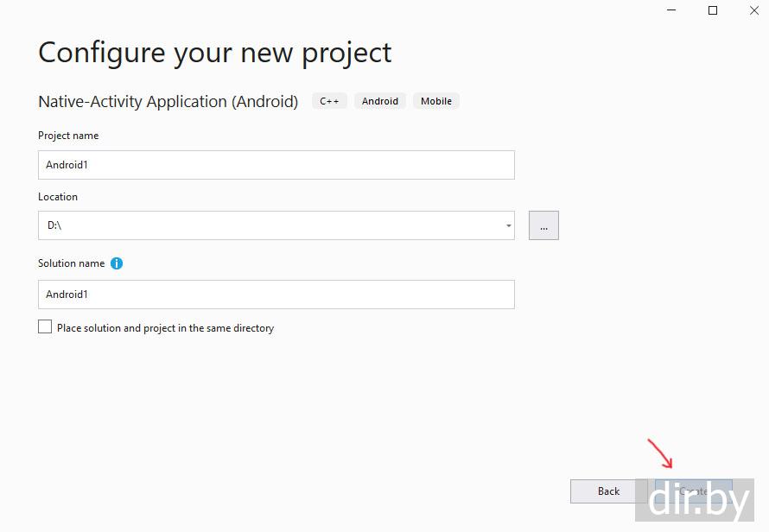
Task: Click the Native-Activity Application (Android) template title
Action: pyautogui.click(x=168, y=102)
